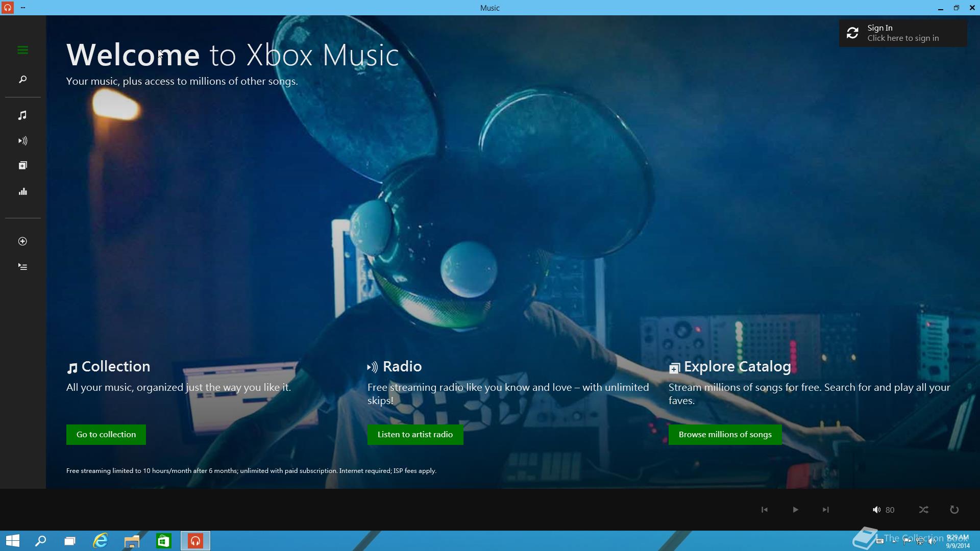Open the hamburger menu in the sidebar

click(22, 50)
